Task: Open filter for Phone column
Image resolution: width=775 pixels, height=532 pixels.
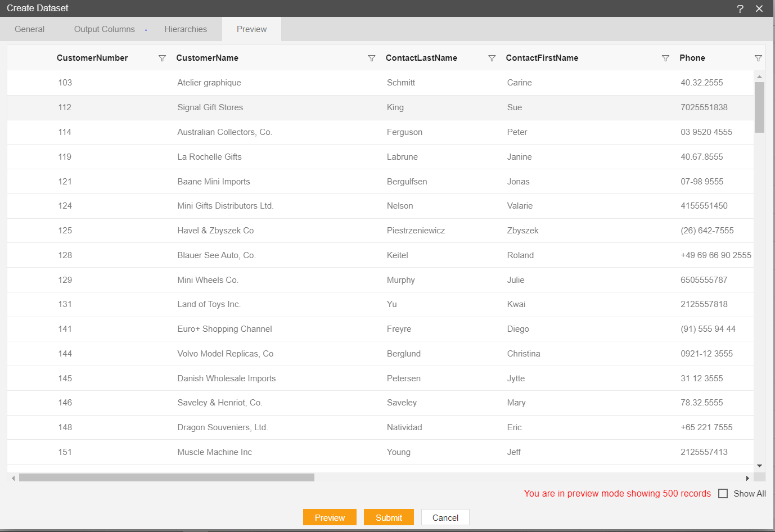Action: point(758,58)
